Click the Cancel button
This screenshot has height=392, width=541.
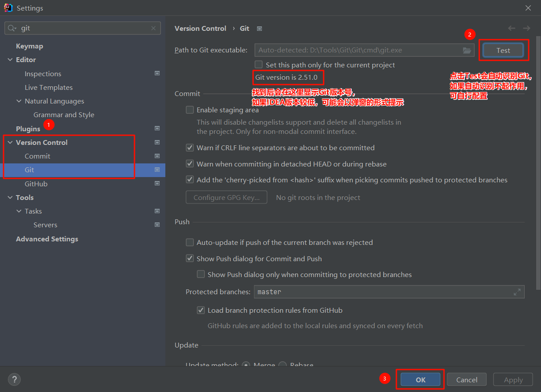click(x=466, y=380)
